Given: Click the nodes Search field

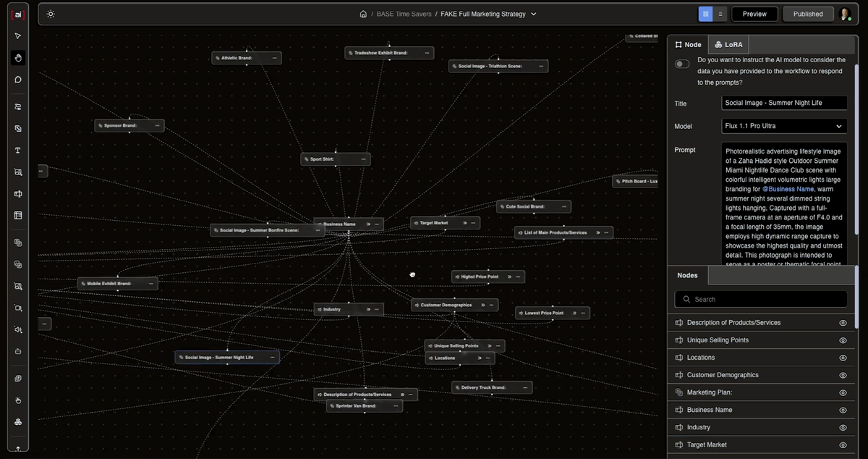Looking at the screenshot, I should click(x=761, y=299).
